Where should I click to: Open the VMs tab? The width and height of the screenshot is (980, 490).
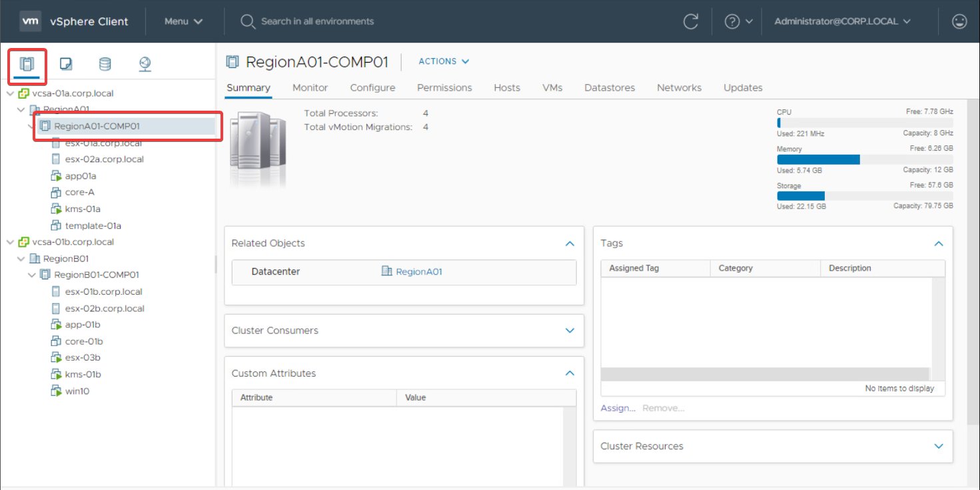pos(552,88)
